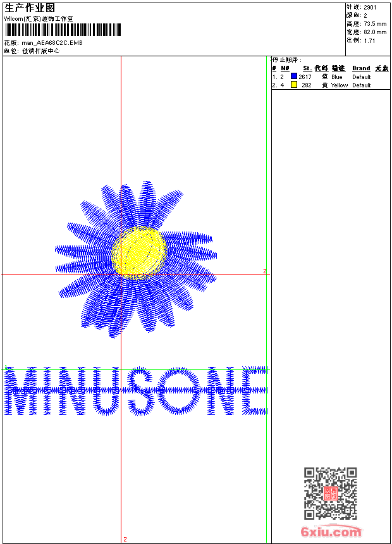392x544 pixels.
Task: Click the Brand column header
Action: pyautogui.click(x=361, y=68)
